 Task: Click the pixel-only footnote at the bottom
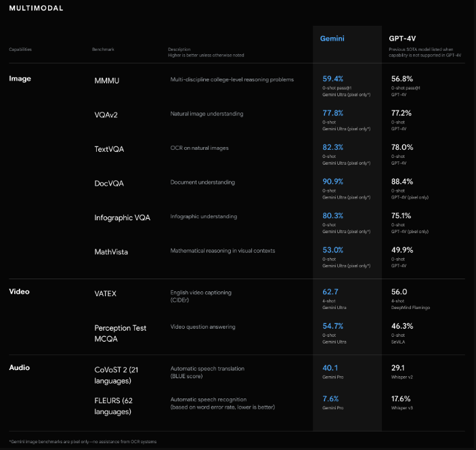click(83, 442)
